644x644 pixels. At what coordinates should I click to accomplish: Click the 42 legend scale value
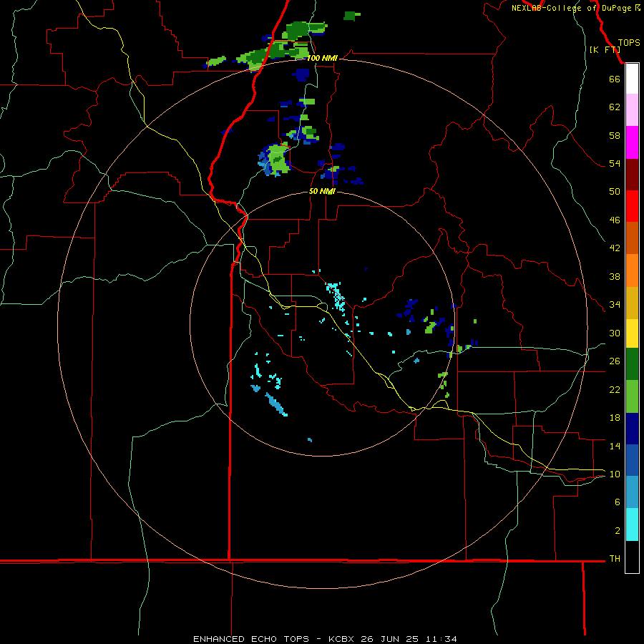[615, 248]
